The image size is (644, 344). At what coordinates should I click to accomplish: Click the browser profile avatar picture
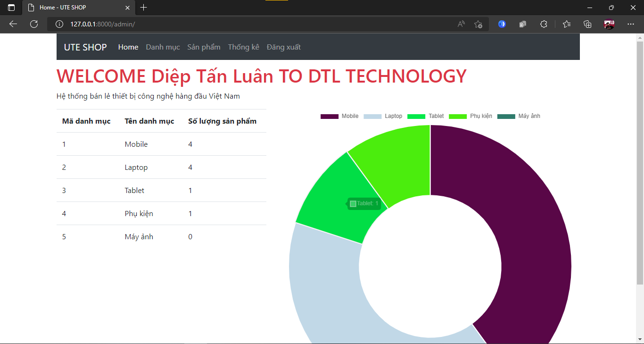pos(609,24)
